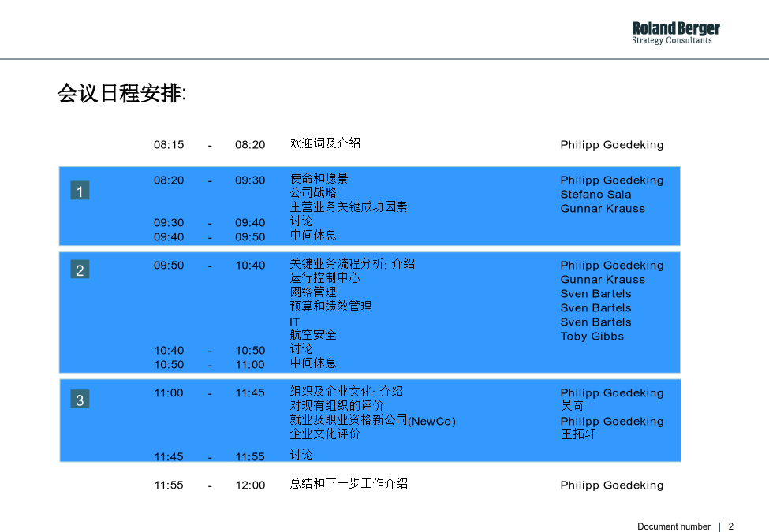Select the agenda item 总结和下一步工作介绍
Viewport: 769px width, 532px height.
(349, 483)
